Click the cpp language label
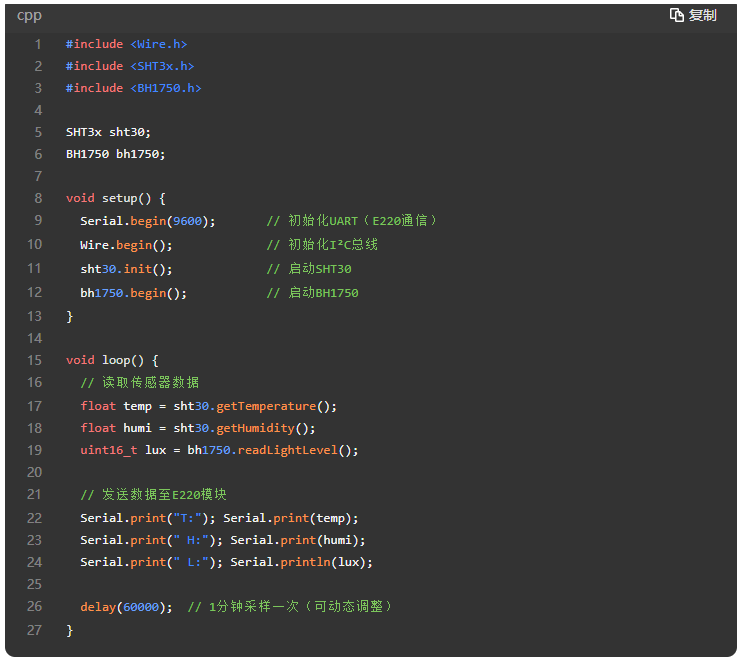742x660 pixels. [29, 15]
